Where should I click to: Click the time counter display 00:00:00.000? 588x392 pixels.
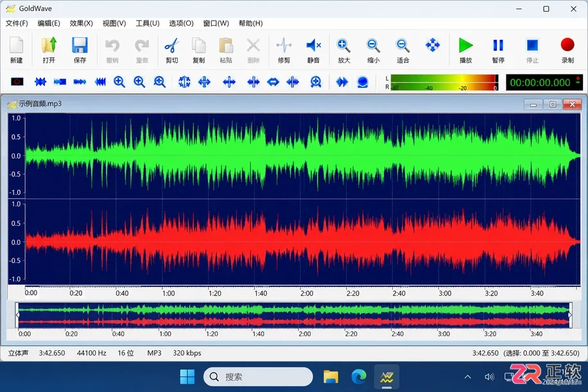click(540, 83)
